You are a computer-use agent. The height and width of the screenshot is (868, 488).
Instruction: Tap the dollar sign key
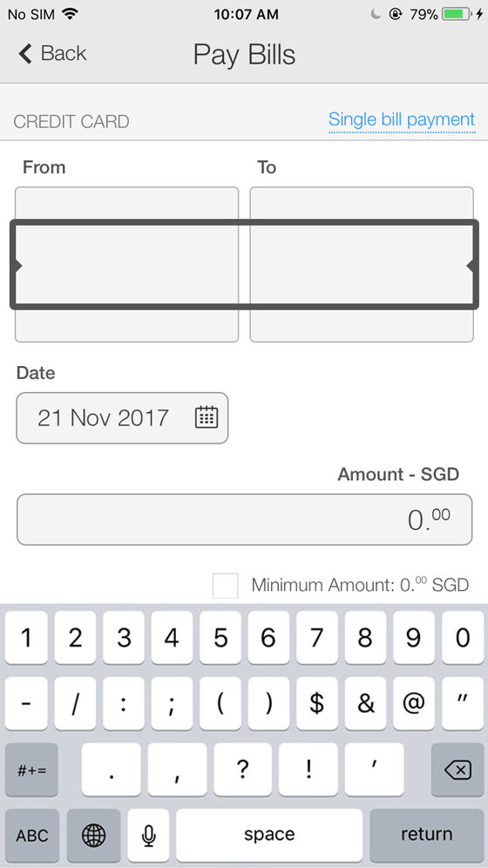coord(316,703)
